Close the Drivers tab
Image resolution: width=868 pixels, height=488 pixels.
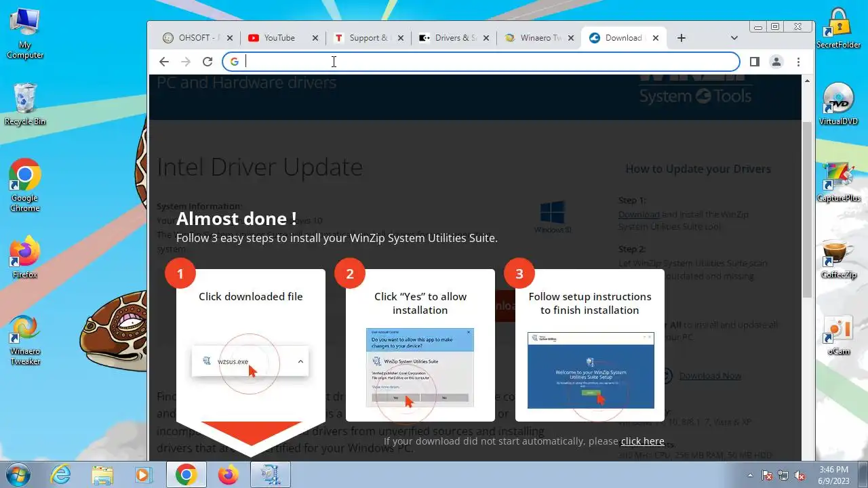point(485,38)
